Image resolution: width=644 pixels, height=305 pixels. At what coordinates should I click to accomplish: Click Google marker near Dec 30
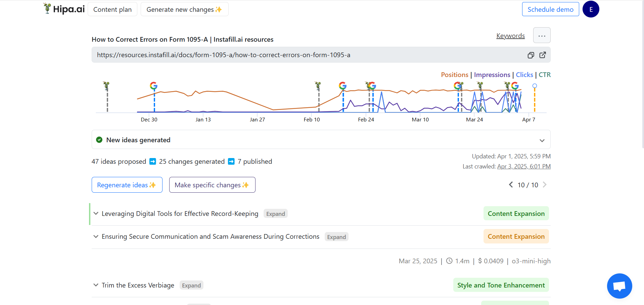tap(153, 86)
